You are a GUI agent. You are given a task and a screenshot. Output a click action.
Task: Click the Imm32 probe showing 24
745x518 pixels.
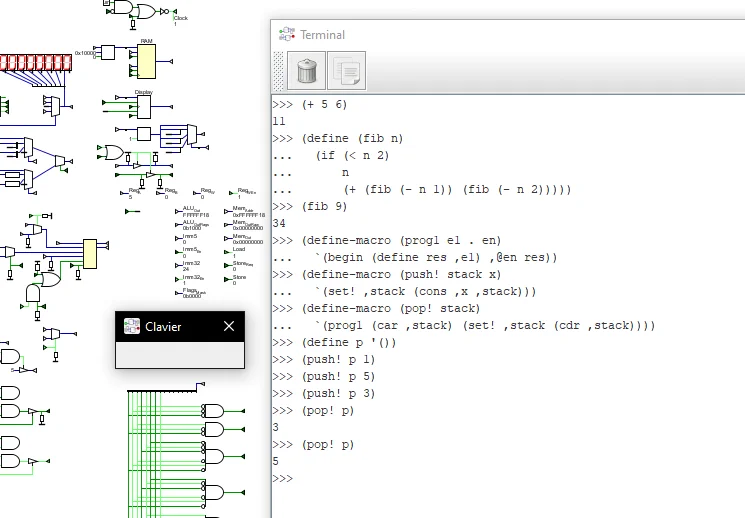point(186,269)
